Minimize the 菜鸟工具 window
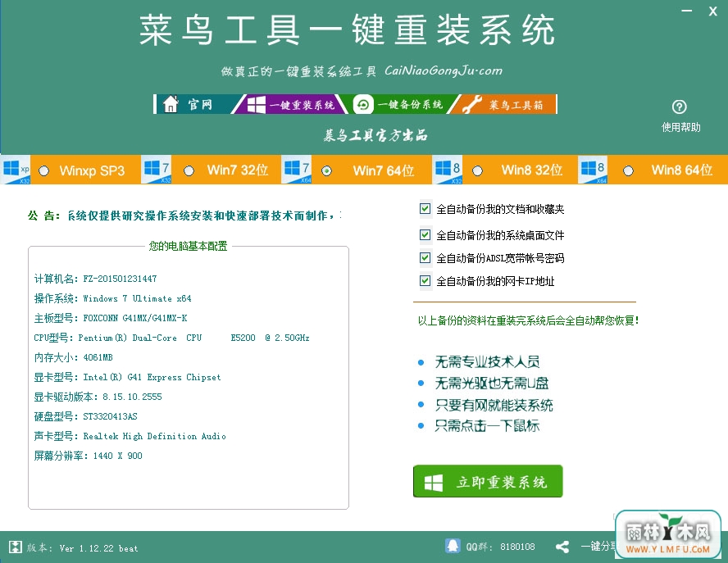 (x=687, y=11)
